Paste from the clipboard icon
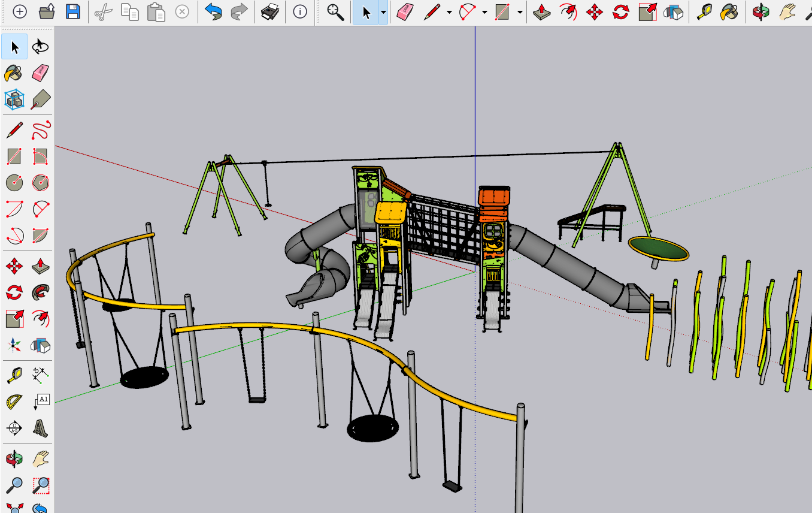Screen dimensions: 812x513 click(156, 12)
